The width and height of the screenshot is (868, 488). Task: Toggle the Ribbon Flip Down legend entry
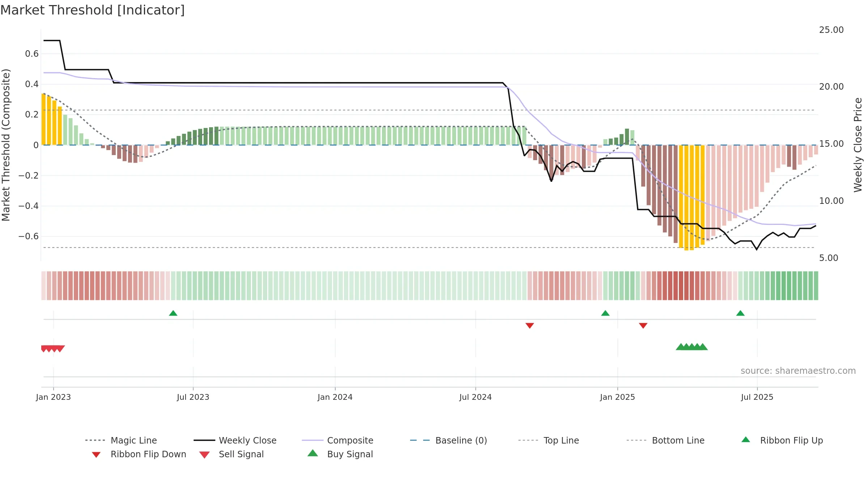(x=139, y=454)
